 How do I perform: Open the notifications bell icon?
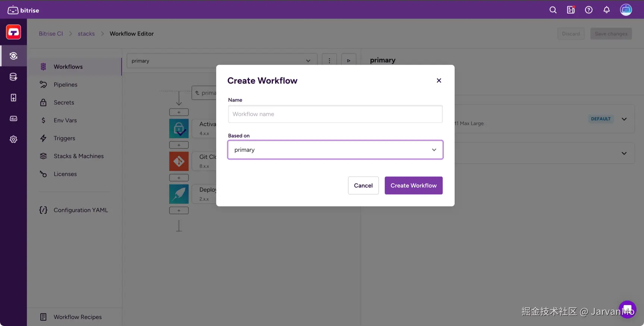607,10
